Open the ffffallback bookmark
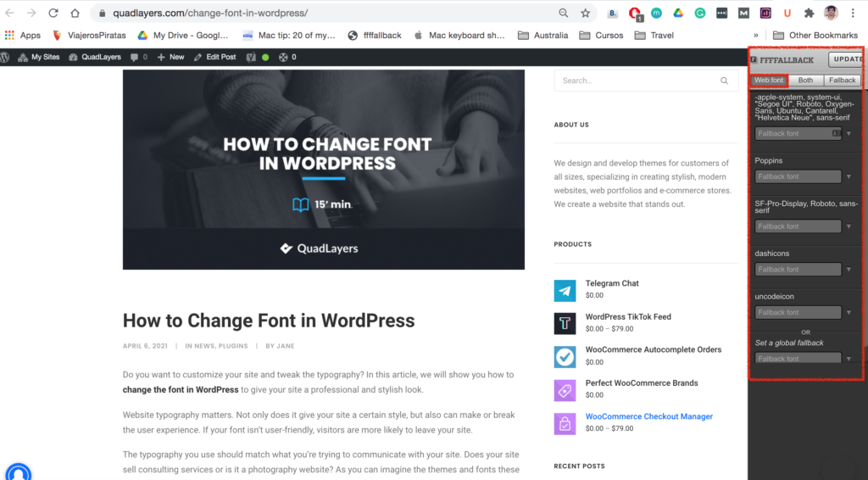 click(375, 35)
